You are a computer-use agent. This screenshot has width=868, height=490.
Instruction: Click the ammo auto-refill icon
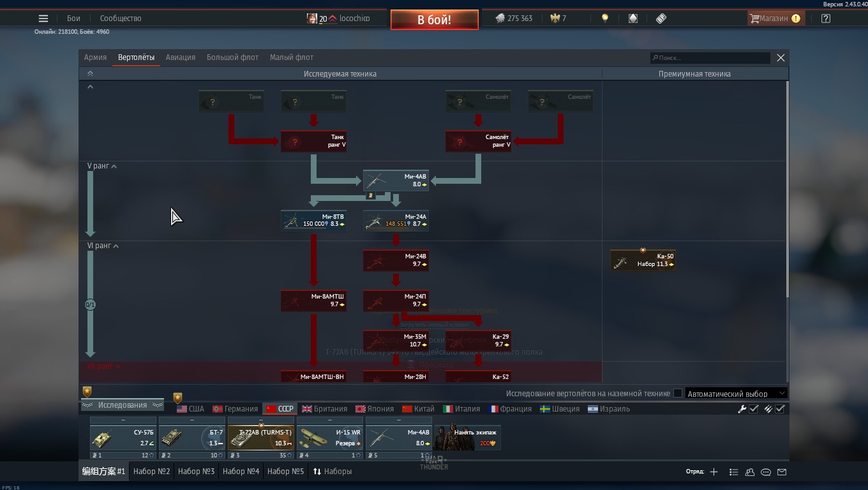[768, 409]
